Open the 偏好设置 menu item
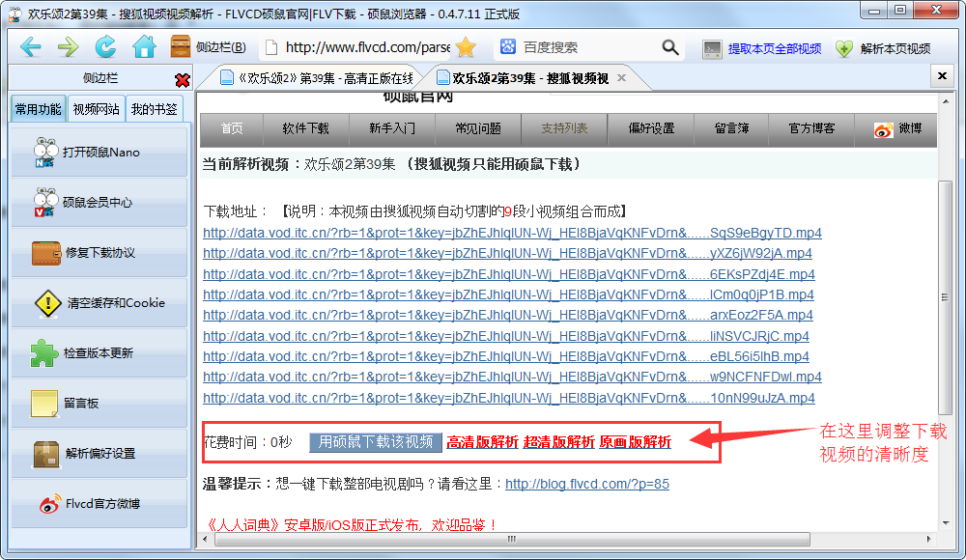The image size is (966, 560). point(651,128)
